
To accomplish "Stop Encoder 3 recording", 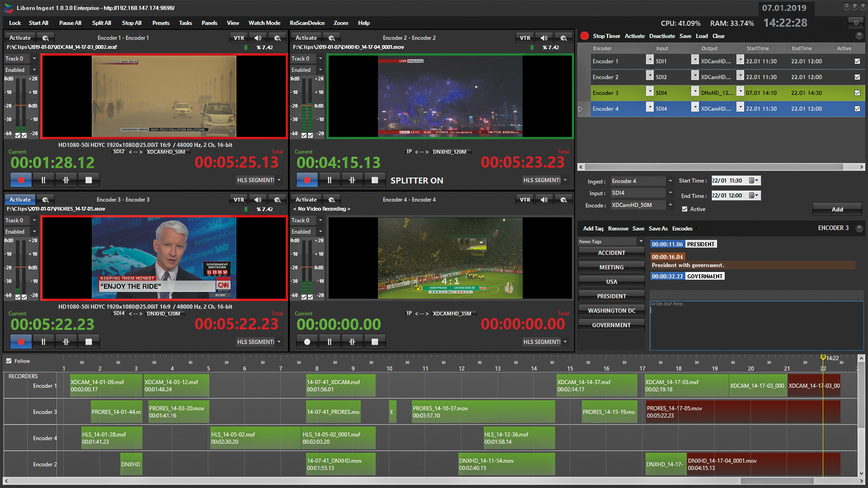I will point(89,342).
